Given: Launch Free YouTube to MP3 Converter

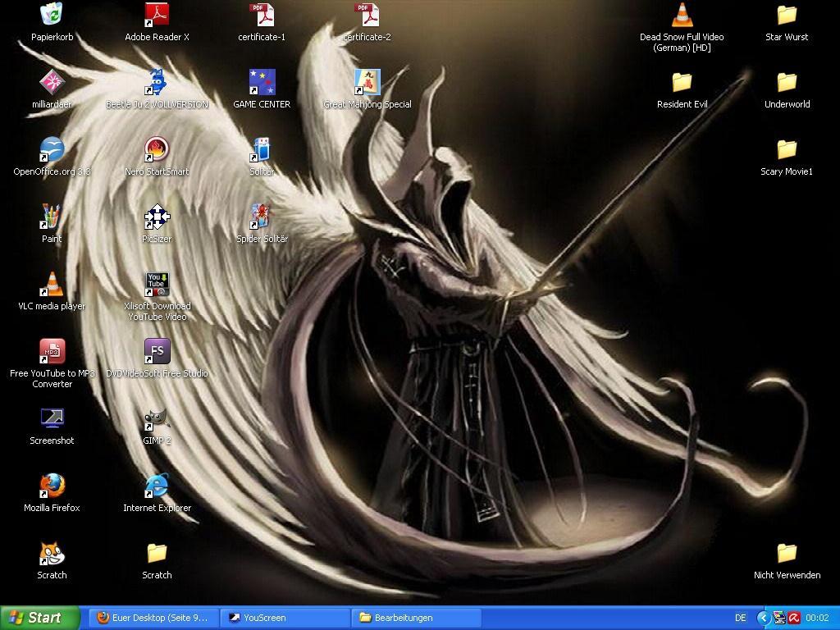Looking at the screenshot, I should pos(52,351).
